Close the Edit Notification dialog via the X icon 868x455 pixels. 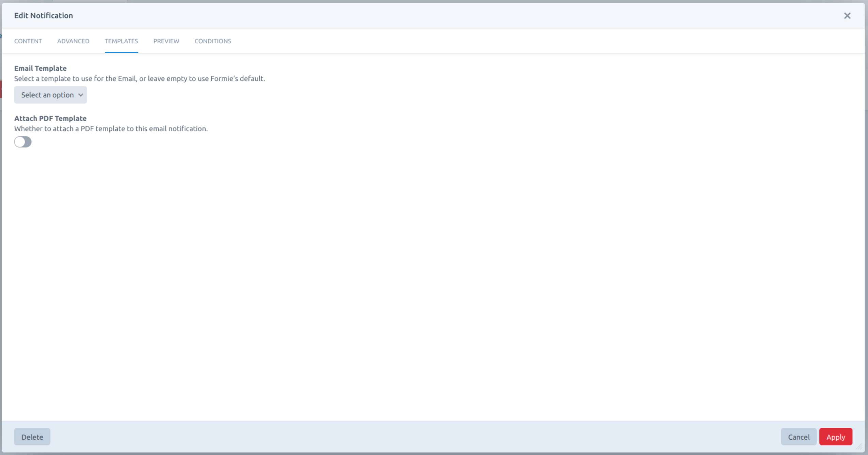click(x=848, y=16)
